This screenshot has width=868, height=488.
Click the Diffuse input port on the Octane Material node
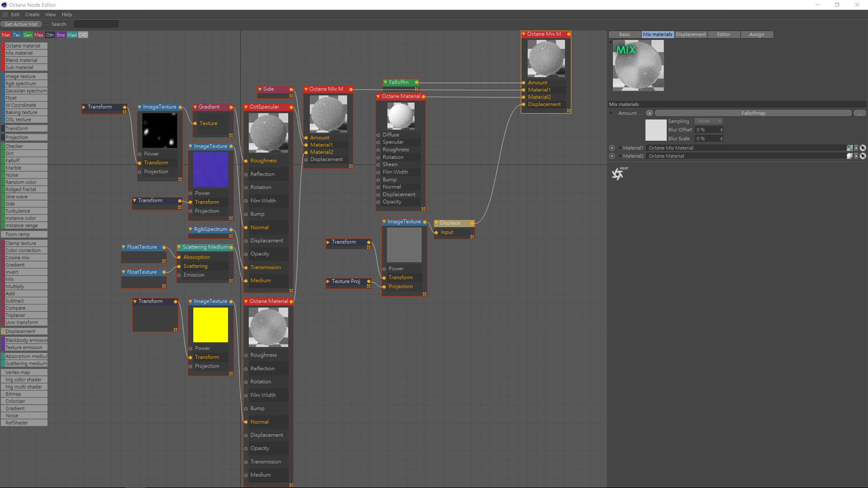click(378, 135)
